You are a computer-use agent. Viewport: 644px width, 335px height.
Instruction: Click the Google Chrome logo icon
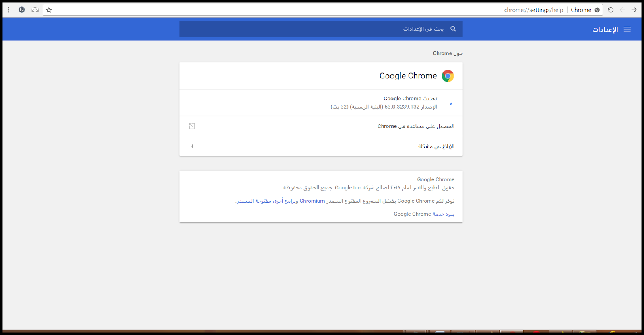click(448, 76)
